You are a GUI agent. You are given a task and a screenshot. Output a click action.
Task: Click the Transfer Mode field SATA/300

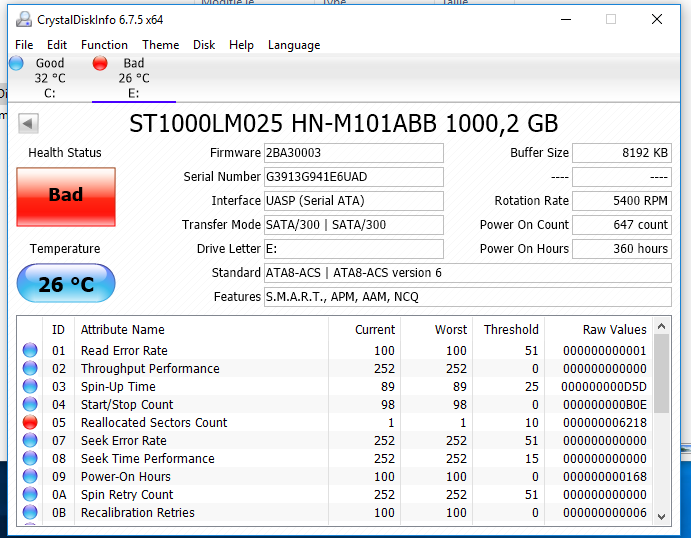pos(353,225)
